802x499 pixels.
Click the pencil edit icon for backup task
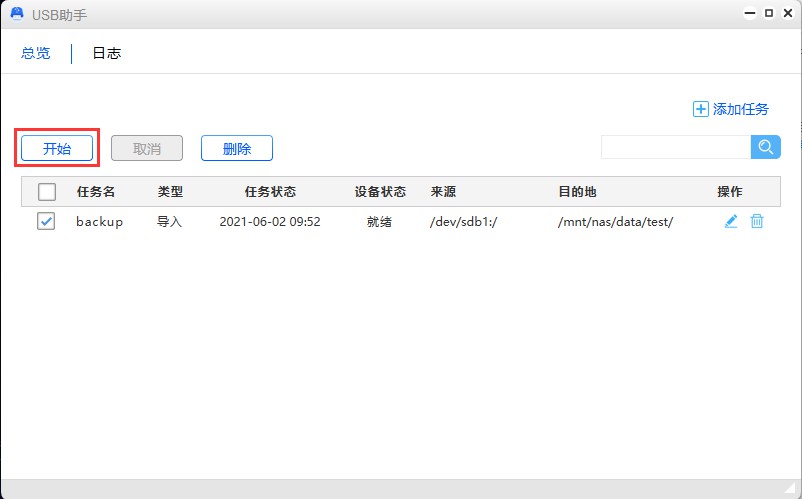[x=731, y=221]
